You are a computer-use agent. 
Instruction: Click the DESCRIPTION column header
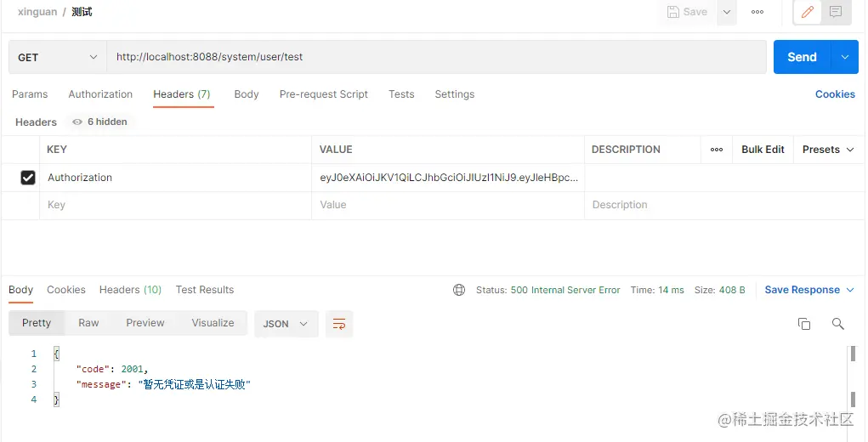point(626,150)
